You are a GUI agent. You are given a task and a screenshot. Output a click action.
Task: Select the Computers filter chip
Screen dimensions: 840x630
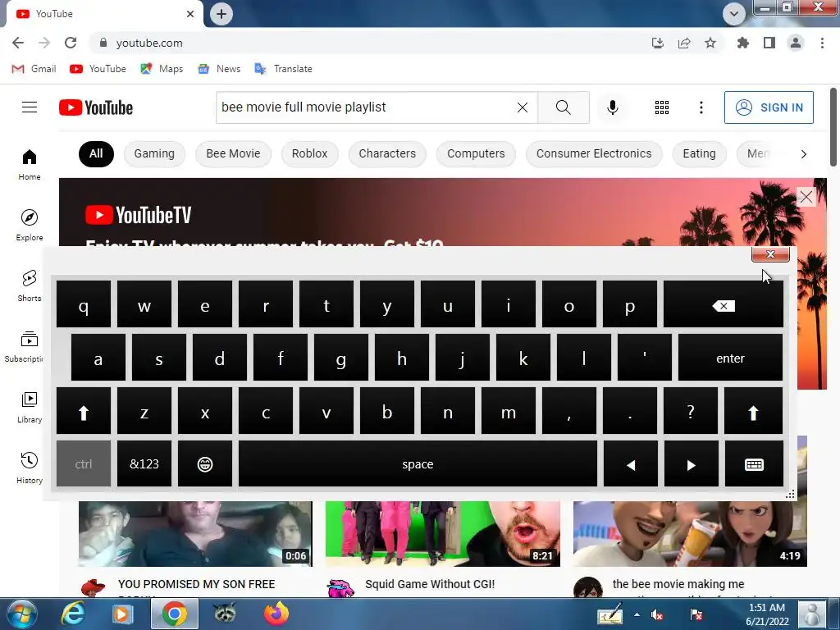pos(476,153)
